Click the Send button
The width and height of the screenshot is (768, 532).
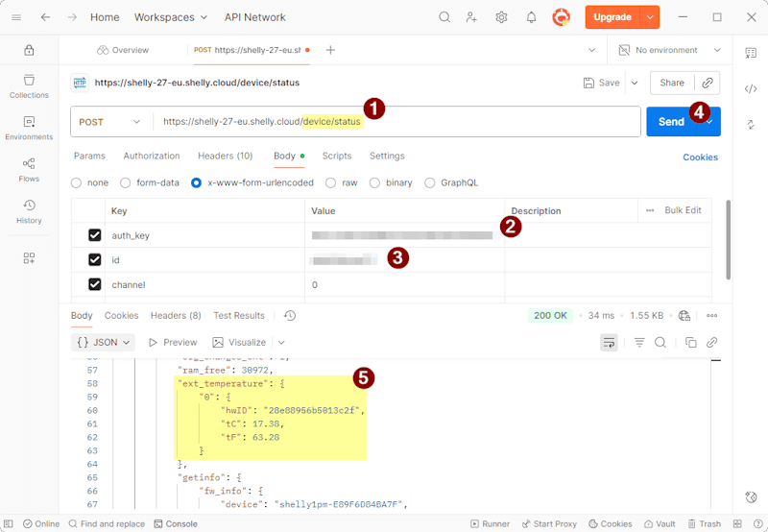(x=670, y=122)
